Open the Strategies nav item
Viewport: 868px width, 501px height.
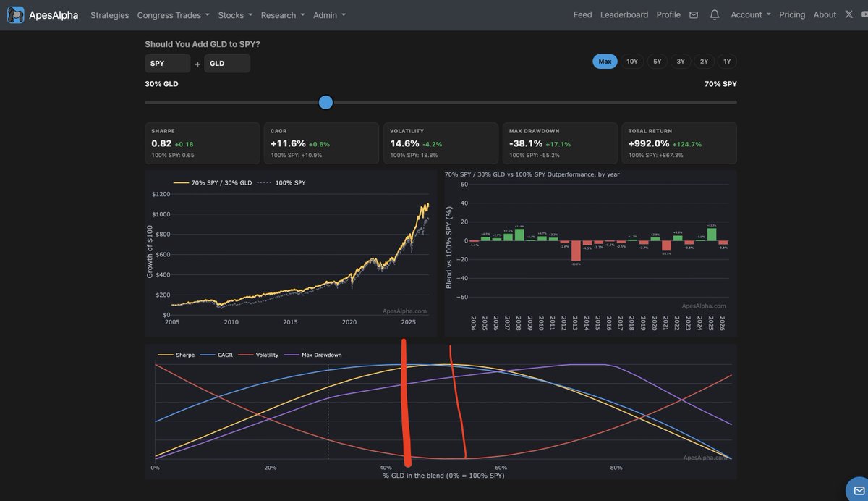110,14
